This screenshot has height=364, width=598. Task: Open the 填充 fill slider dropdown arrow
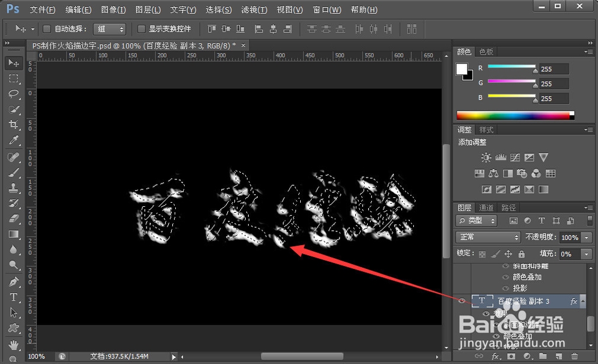coord(586,254)
